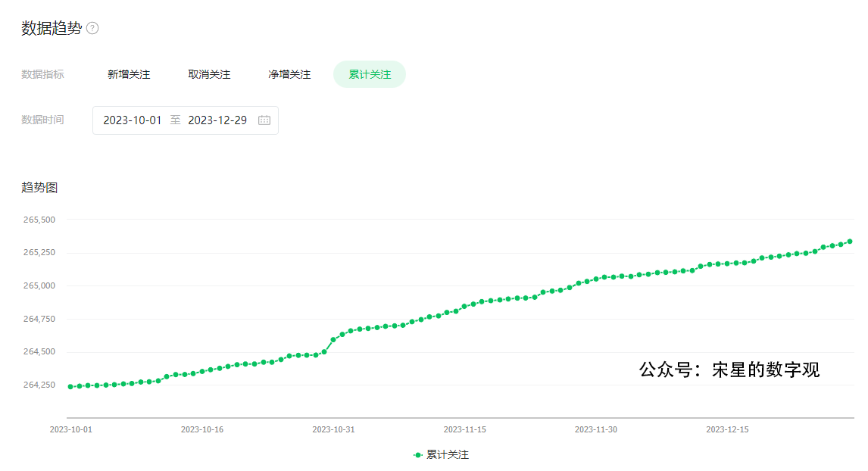
Task: Click the help question mark beside 数据趋势
Action: click(x=92, y=29)
